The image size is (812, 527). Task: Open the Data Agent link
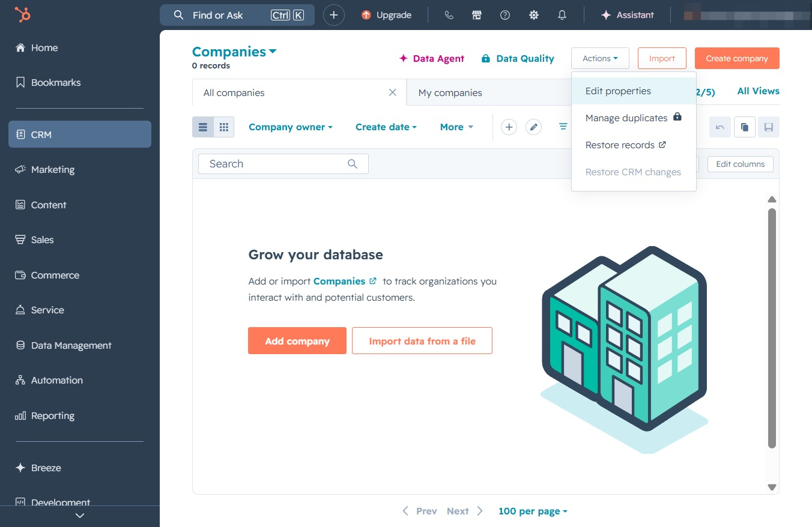(x=432, y=58)
